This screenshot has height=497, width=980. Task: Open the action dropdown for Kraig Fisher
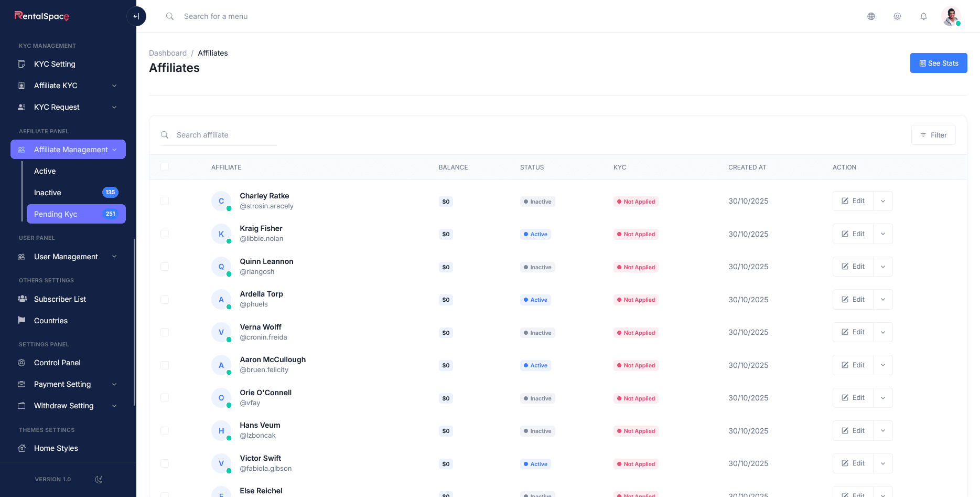(x=883, y=234)
